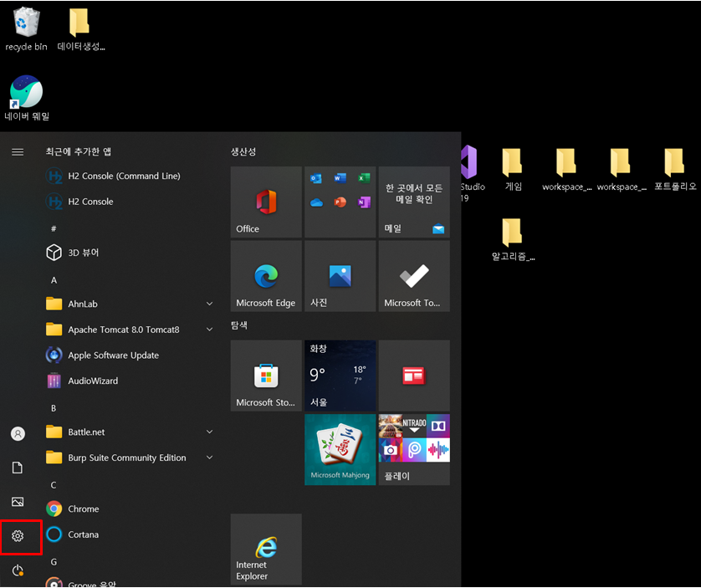Select the 데이터생성 desktop folder
The height and width of the screenshot is (588, 701).
80,29
